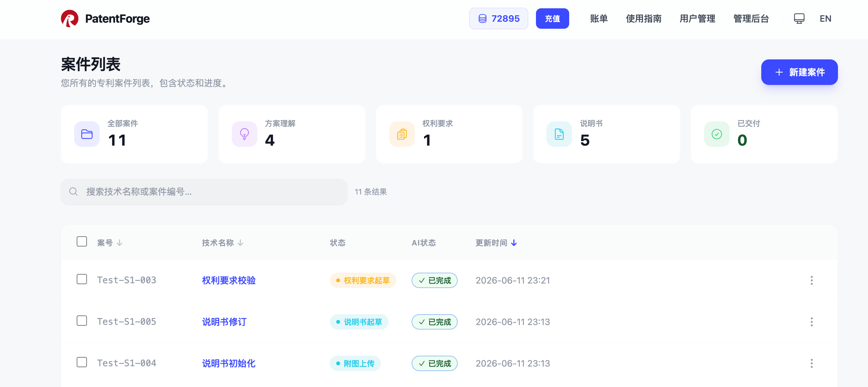Click 已完成 AI status for Test-S1-003
Viewport: 868px width, 387px height.
coord(434,280)
